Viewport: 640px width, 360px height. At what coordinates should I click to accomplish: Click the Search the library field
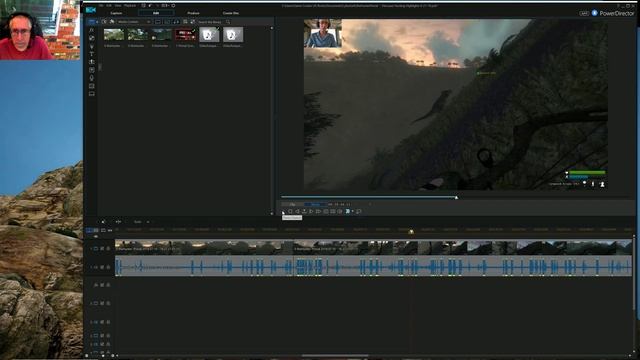(210, 22)
